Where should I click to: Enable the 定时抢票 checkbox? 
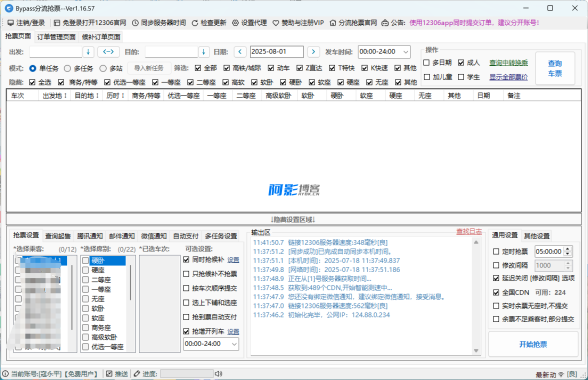(496, 251)
